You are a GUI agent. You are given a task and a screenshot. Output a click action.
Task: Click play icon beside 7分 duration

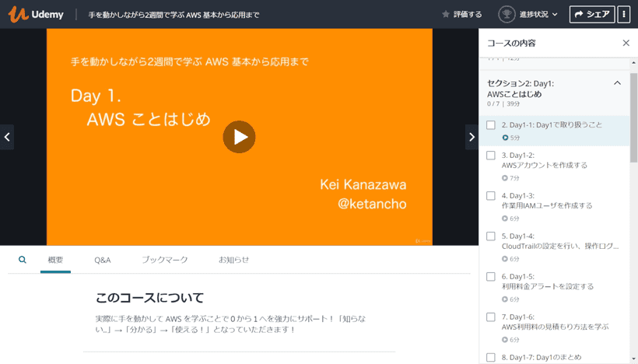505,178
